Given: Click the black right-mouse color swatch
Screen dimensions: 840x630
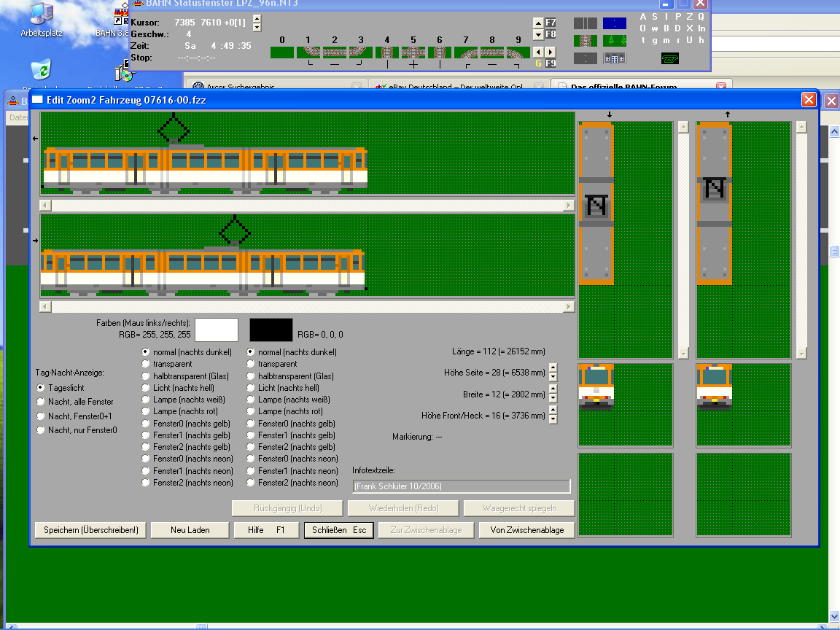Looking at the screenshot, I should 271,330.
